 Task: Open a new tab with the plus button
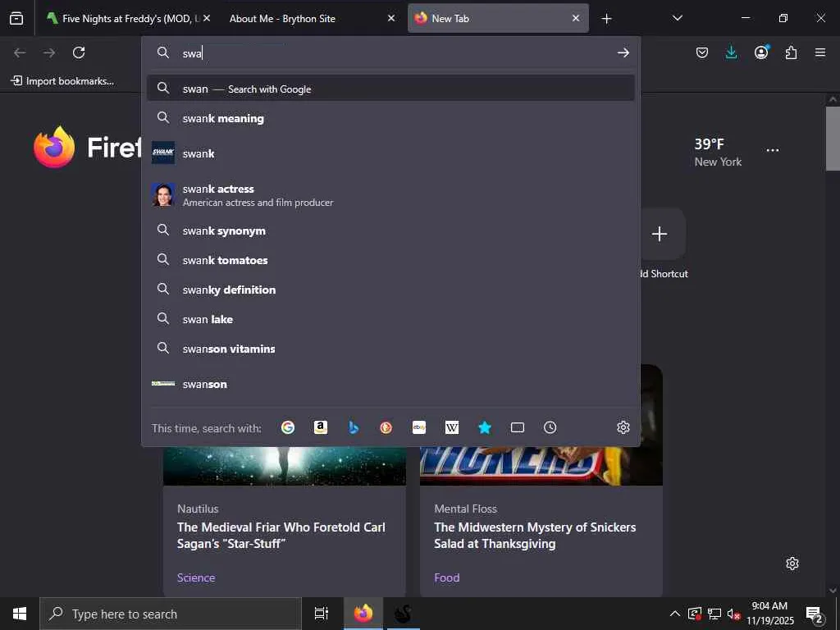(606, 19)
